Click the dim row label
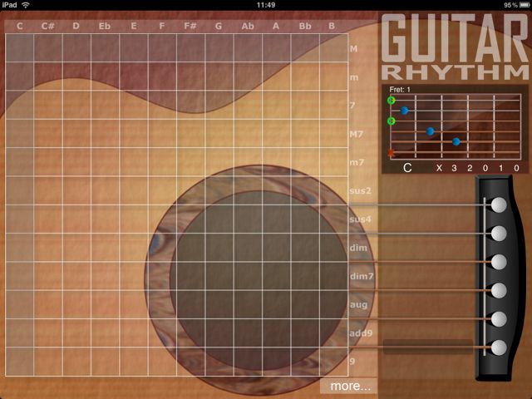The image size is (532, 399). tap(358, 248)
